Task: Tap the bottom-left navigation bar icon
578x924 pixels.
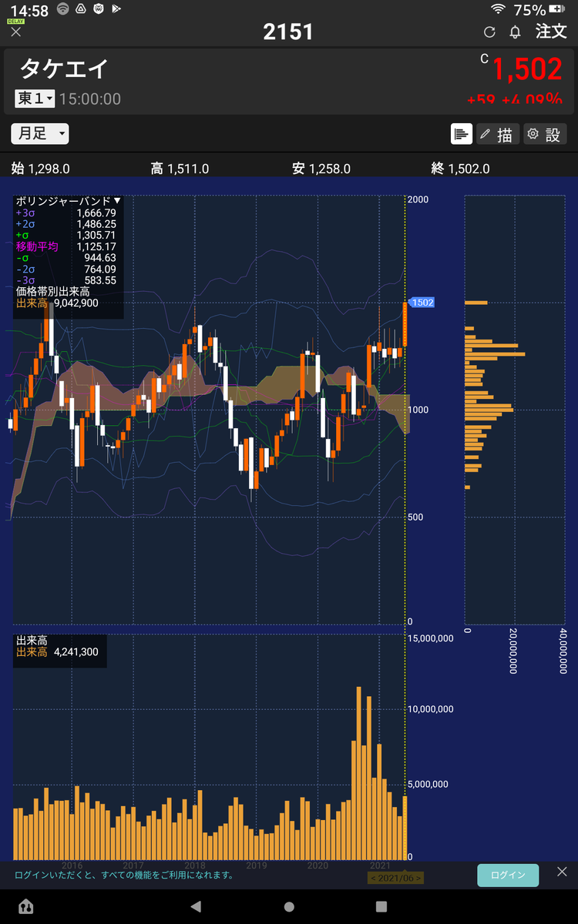Action: [26, 906]
